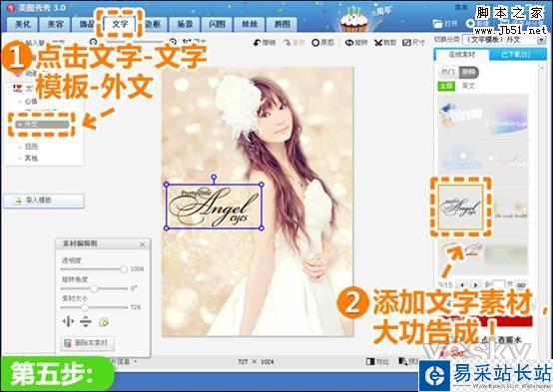Screen dimensions: 553x392
Task: Go to previous material page arrow
Action: (x=461, y=284)
